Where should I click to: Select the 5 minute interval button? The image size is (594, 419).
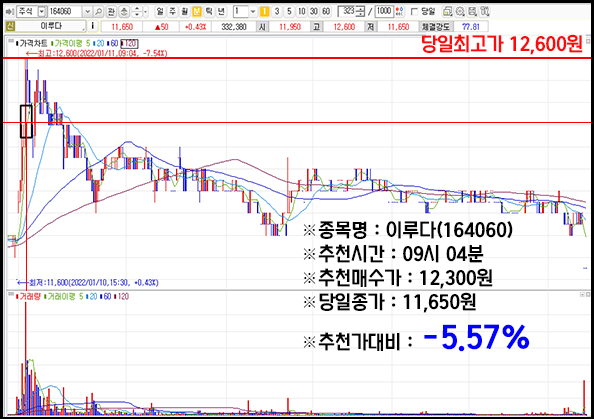289,11
